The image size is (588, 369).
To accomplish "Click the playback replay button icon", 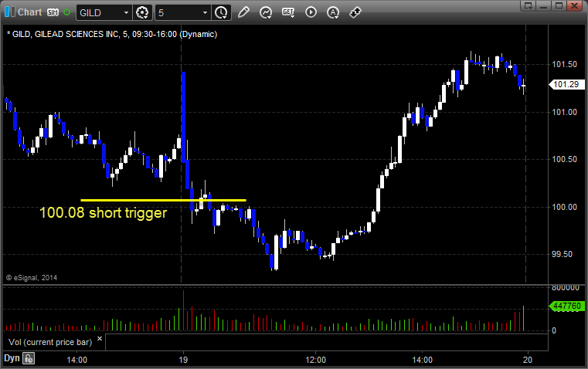I will [311, 12].
